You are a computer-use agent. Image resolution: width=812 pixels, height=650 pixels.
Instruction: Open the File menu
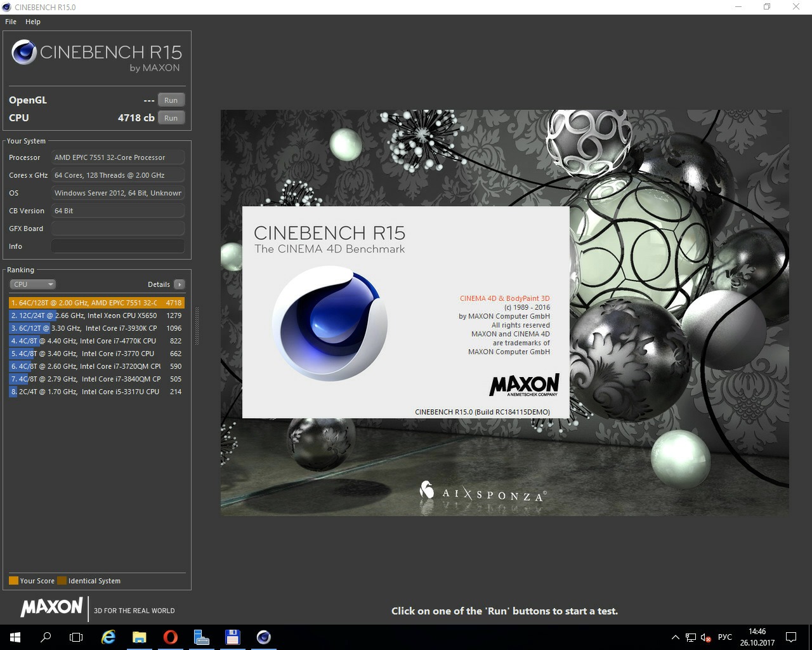[x=11, y=22]
